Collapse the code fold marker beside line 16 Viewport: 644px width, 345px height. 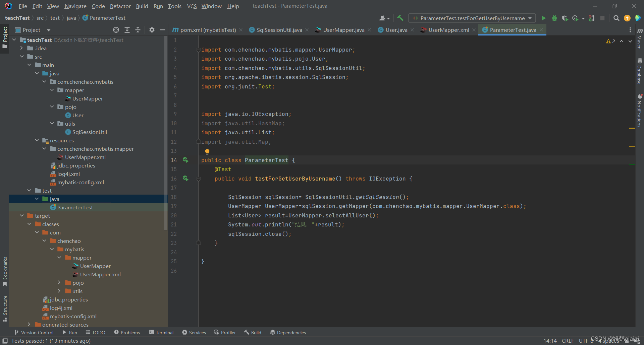198,179
